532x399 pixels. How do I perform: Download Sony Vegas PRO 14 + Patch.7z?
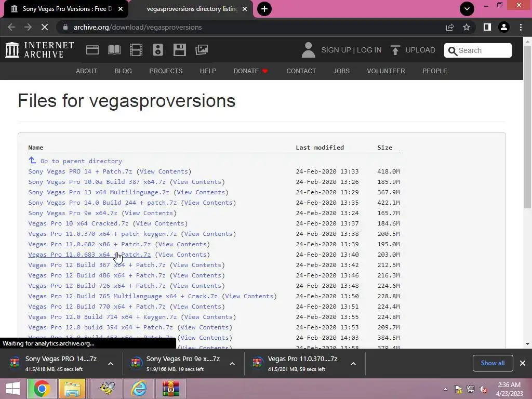tap(80, 171)
